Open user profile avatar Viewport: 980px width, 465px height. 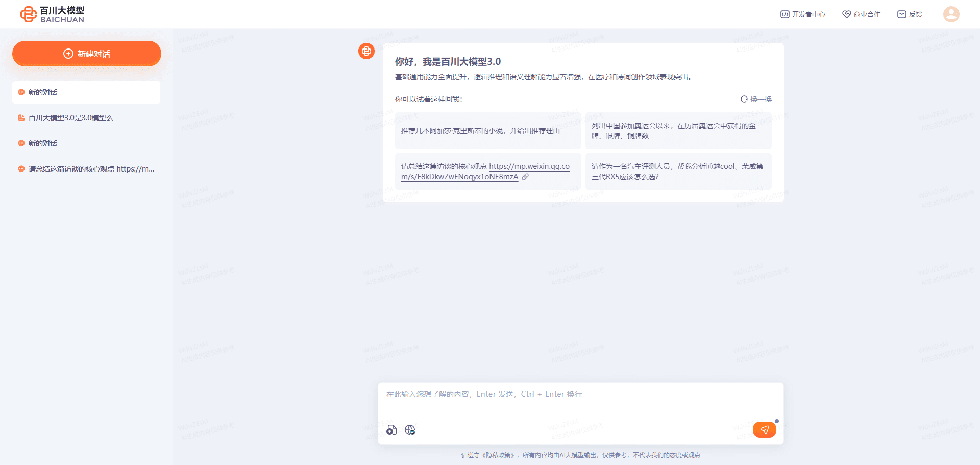pos(951,14)
